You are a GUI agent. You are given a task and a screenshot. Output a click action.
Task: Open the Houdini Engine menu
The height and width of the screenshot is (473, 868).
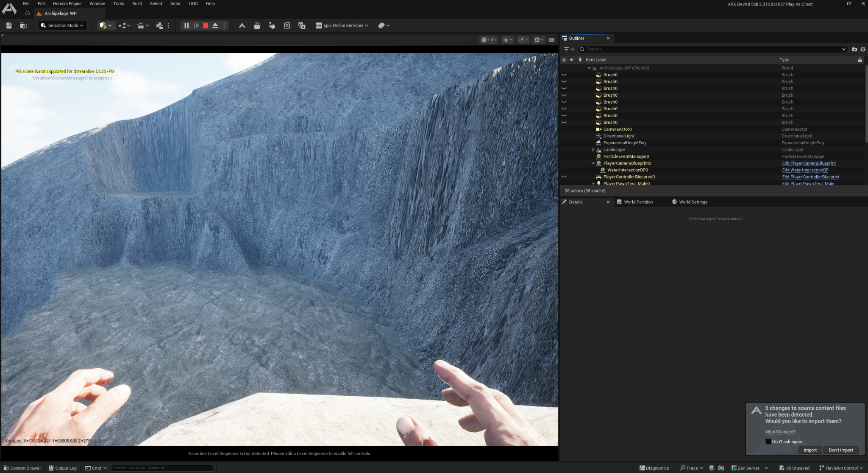[x=67, y=3]
